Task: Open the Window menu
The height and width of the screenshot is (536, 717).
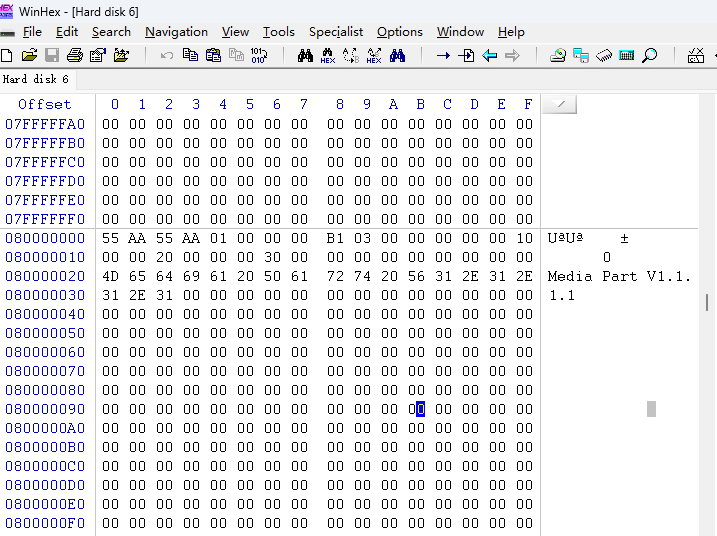Action: pos(460,32)
